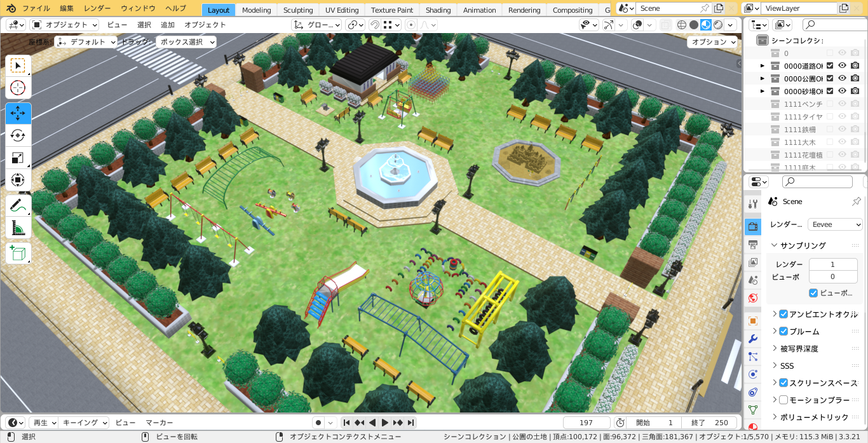Pin the properties editor to Scene
Viewport: 868px width, 443px height.
856,201
